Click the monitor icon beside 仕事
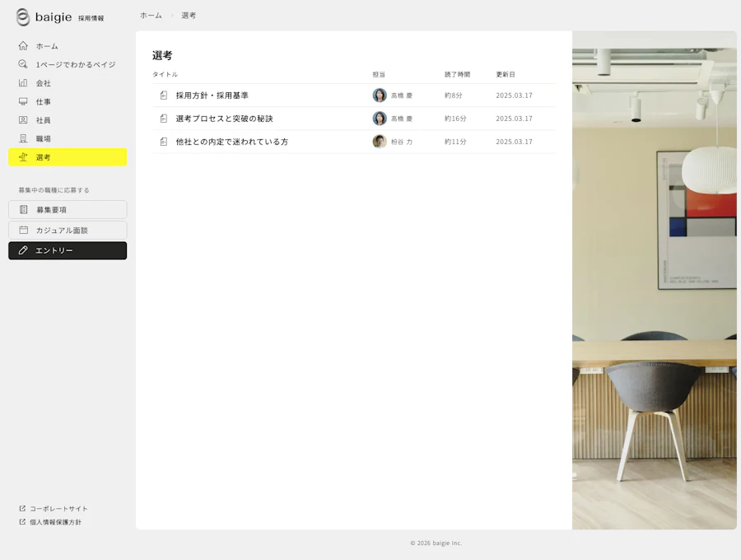Viewport: 741px width, 560px height. click(x=23, y=101)
